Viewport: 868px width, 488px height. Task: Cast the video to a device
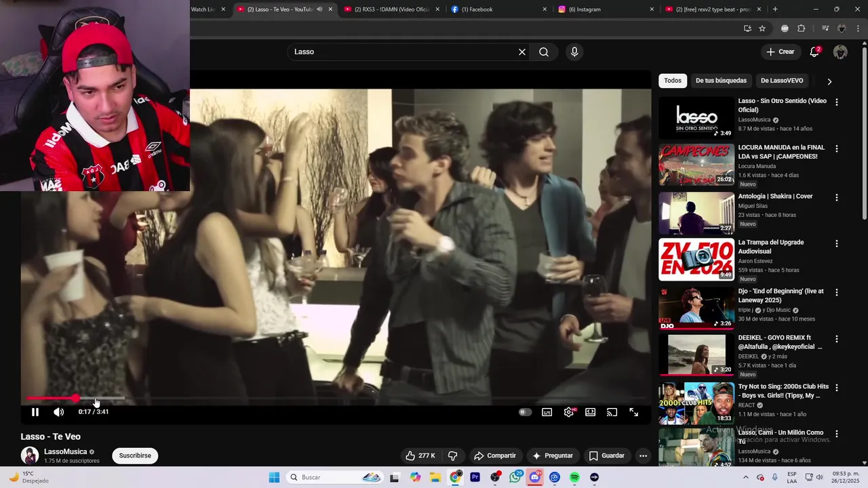click(612, 412)
